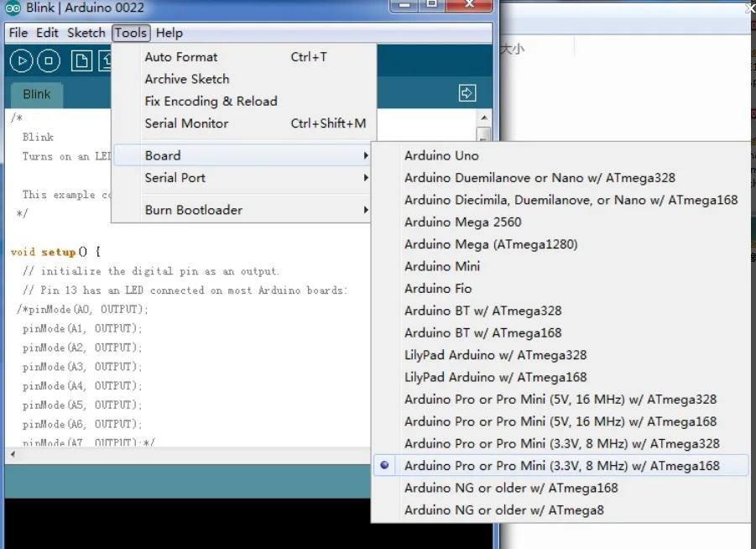This screenshot has width=756, height=549.
Task: Select LilyPad Arduino w/ ATmega328
Action: click(562, 355)
